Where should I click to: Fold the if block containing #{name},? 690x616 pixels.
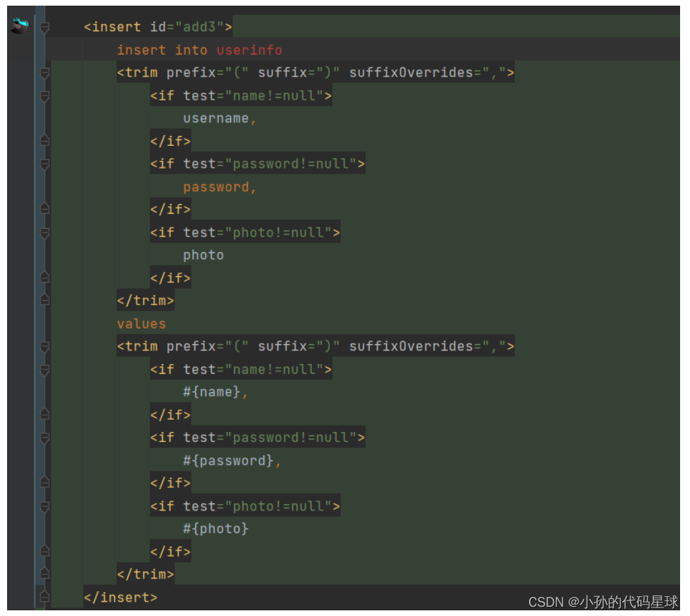[x=45, y=370]
